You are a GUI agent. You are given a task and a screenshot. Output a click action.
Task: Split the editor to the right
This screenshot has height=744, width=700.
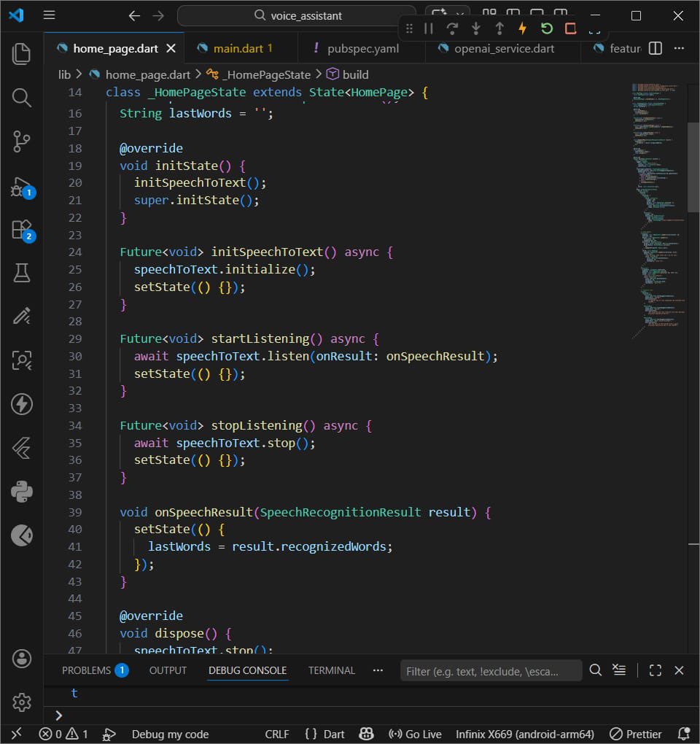coord(656,48)
